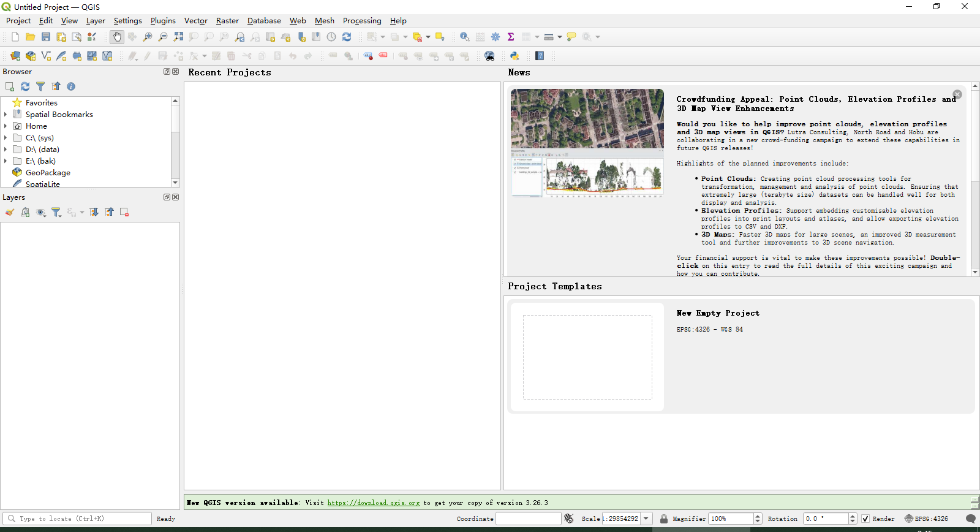Image resolution: width=980 pixels, height=532 pixels.
Task: Open the Python Console icon
Action: point(514,56)
